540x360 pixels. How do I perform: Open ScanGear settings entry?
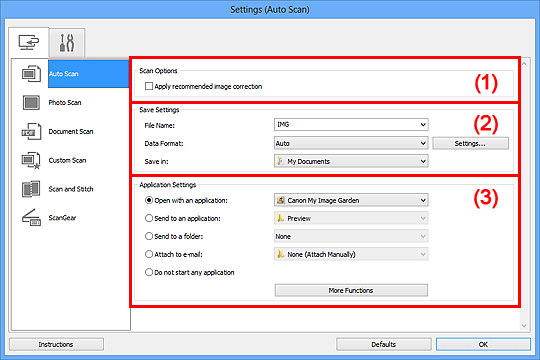(x=62, y=218)
